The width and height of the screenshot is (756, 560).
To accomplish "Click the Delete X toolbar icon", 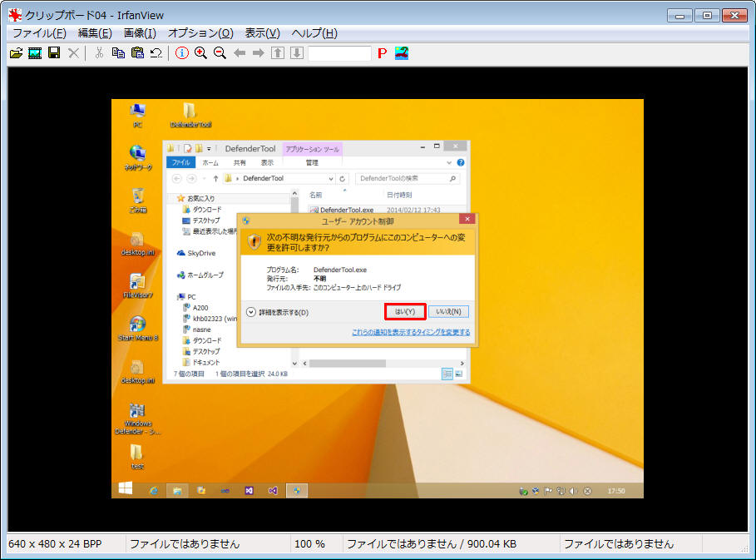I will [73, 53].
